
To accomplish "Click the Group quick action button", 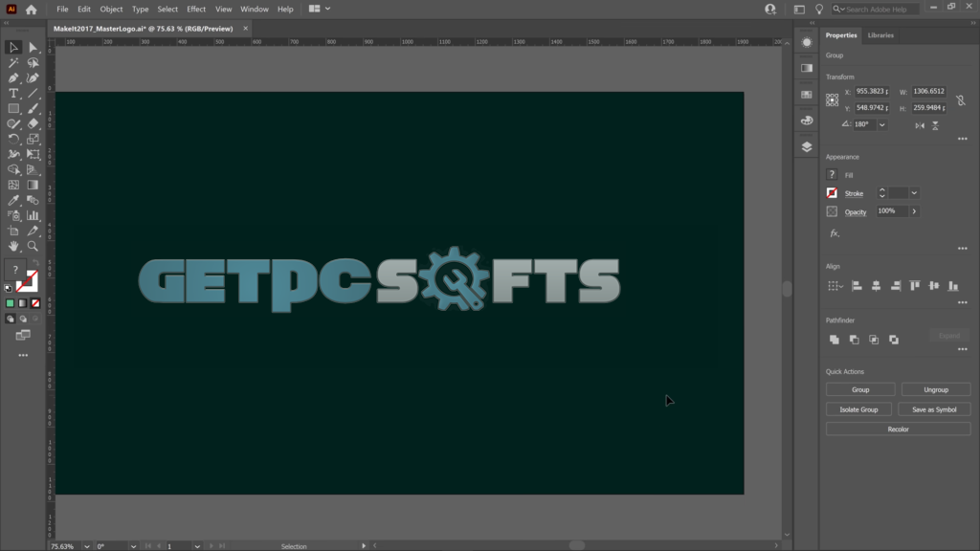I will point(860,390).
